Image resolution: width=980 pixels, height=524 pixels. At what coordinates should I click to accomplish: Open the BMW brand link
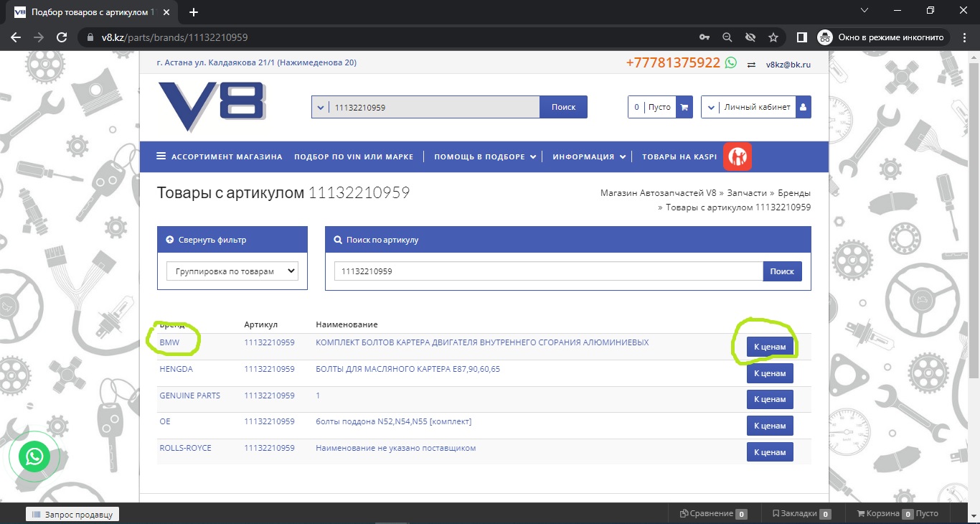169,343
